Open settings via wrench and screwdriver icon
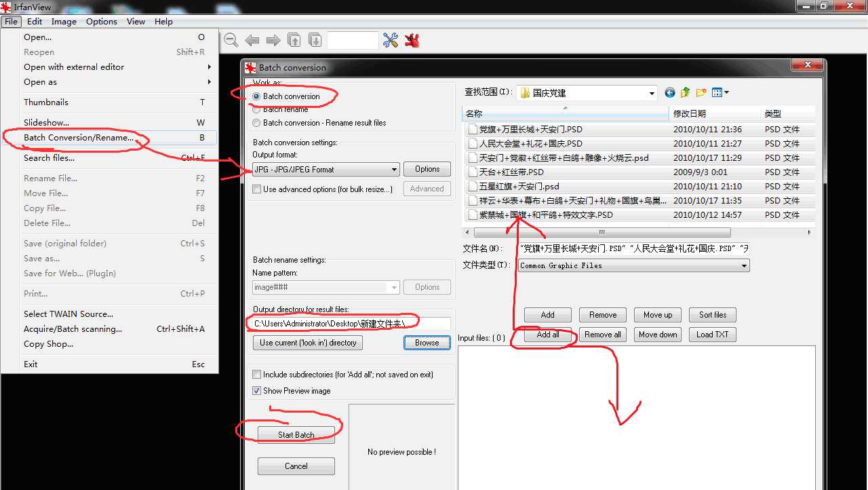Screen dimensions: 868x490 [x=390, y=40]
